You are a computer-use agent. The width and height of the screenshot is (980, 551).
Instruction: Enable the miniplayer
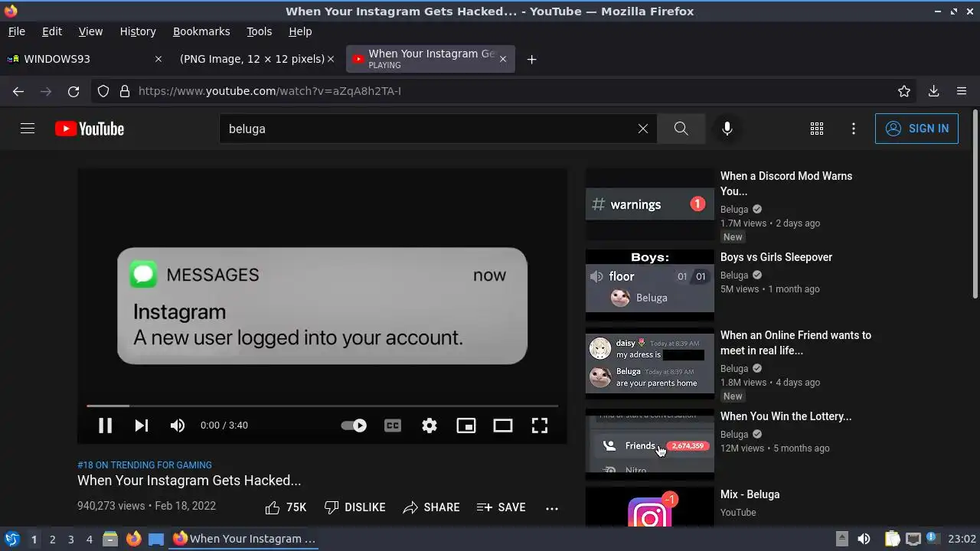pyautogui.click(x=466, y=425)
